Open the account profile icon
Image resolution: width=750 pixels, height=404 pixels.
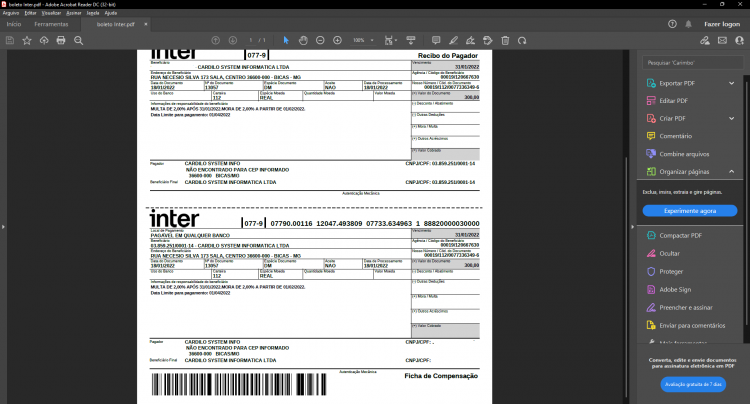739,41
